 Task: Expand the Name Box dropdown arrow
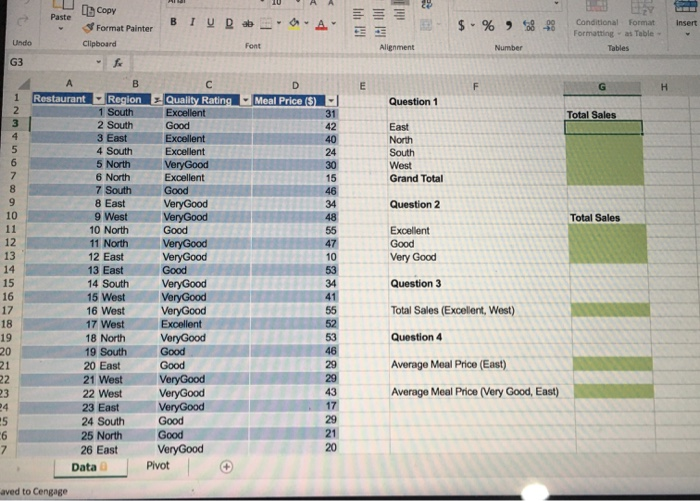coord(98,62)
